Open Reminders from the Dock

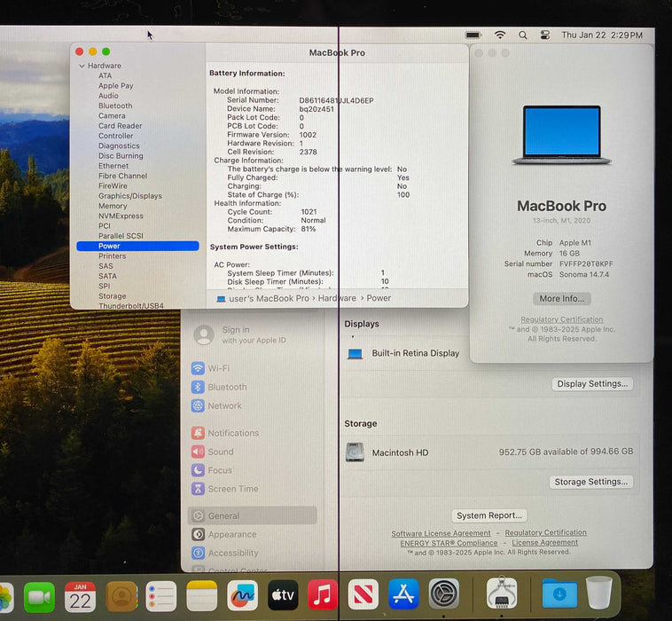161,596
